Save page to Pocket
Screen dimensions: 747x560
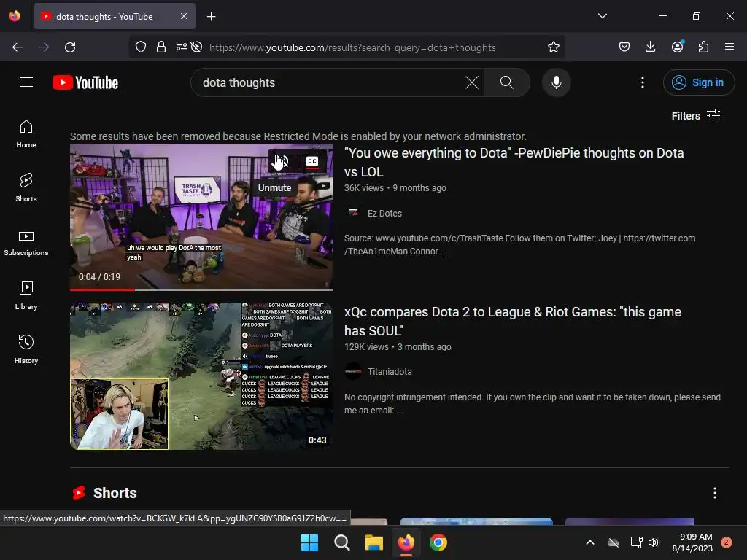[624, 47]
